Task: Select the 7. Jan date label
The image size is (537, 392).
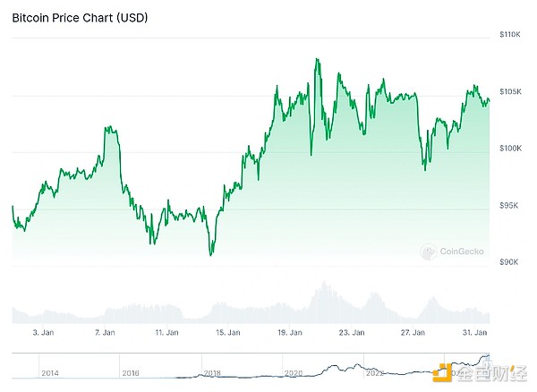Action: click(x=105, y=332)
